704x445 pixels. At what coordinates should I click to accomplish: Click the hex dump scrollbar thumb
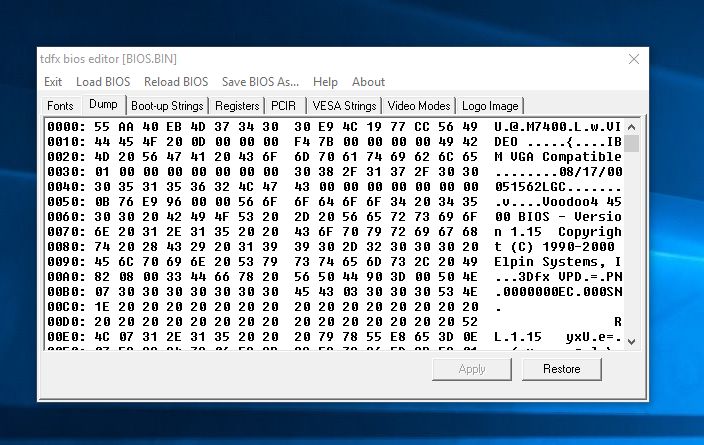point(631,144)
